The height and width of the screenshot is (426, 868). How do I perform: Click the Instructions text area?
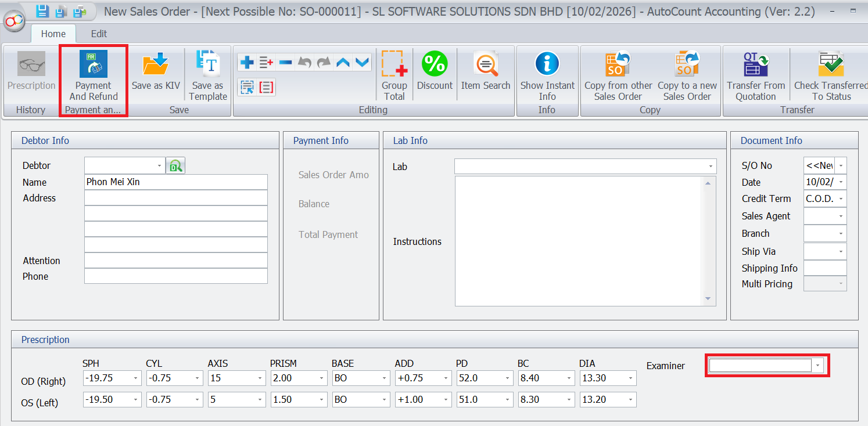click(x=578, y=241)
